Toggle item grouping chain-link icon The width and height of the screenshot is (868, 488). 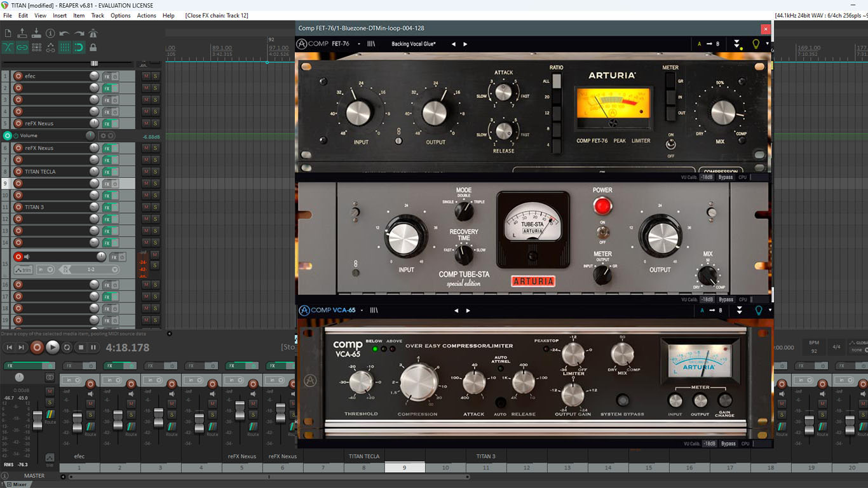point(22,47)
